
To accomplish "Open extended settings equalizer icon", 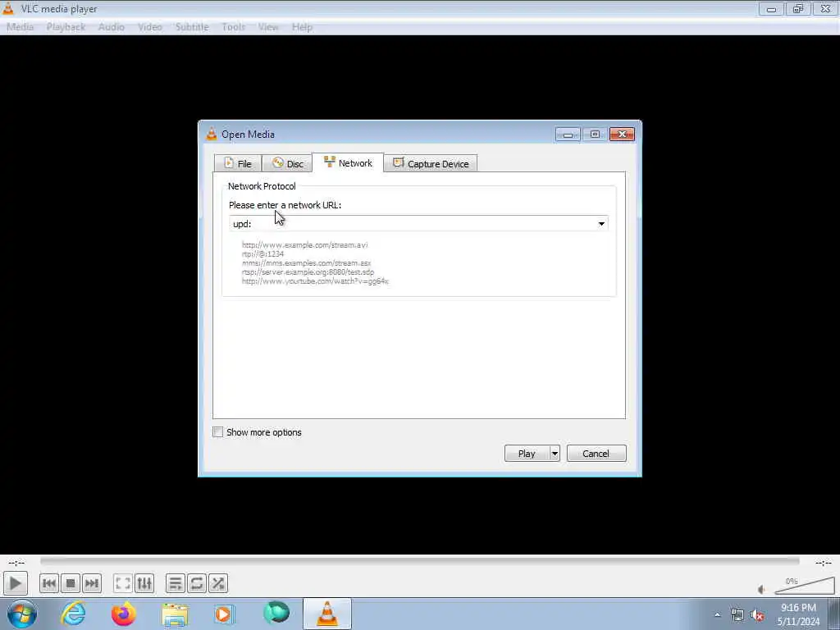I will point(144,583).
